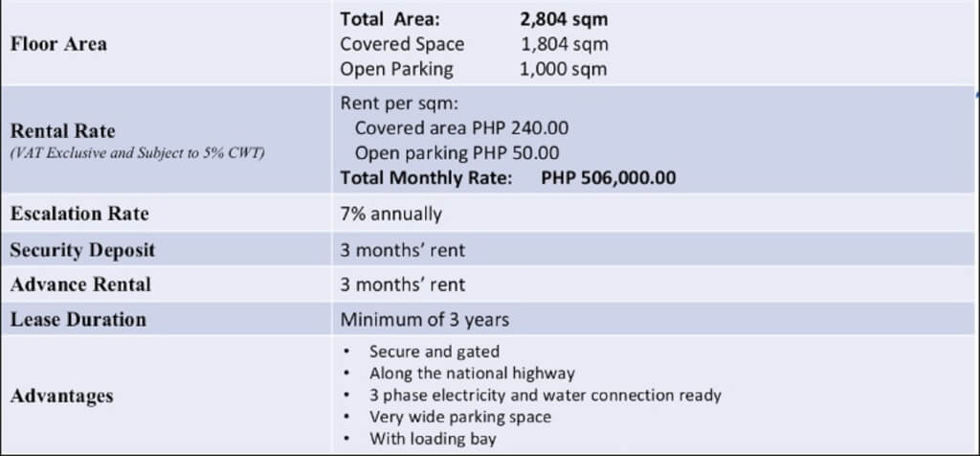This screenshot has height=456, width=980.
Task: Click the Total Monthly Rate PHP 506,000.00 amount
Action: click(x=622, y=177)
